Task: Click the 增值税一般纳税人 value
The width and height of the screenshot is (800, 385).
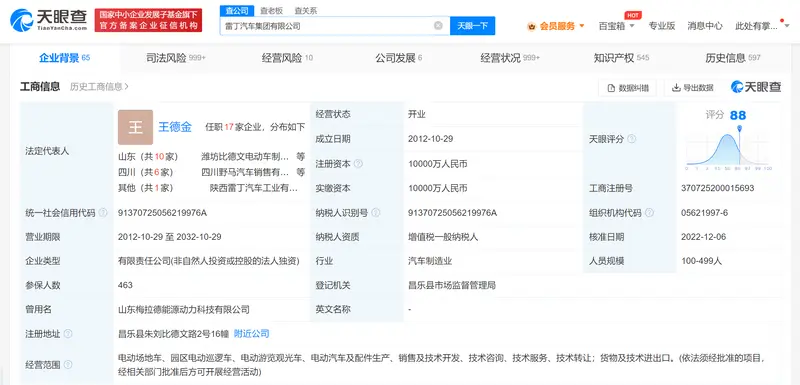Action: (x=443, y=237)
